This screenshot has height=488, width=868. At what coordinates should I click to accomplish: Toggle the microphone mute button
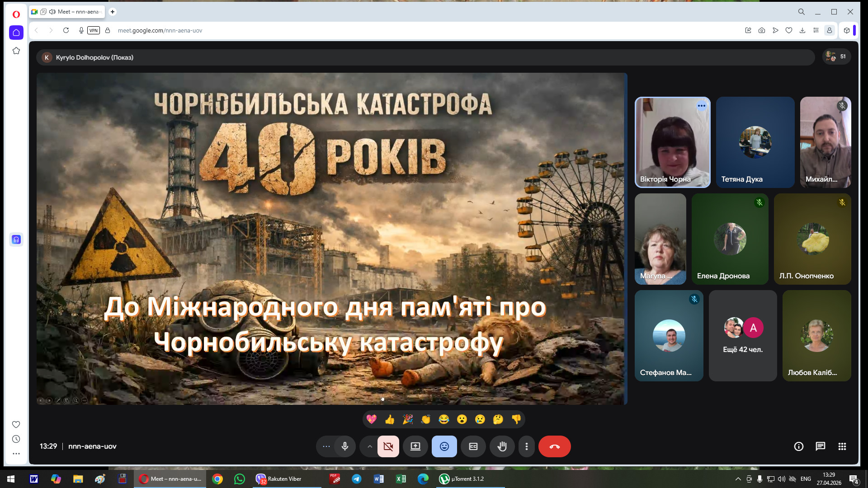pyautogui.click(x=345, y=446)
